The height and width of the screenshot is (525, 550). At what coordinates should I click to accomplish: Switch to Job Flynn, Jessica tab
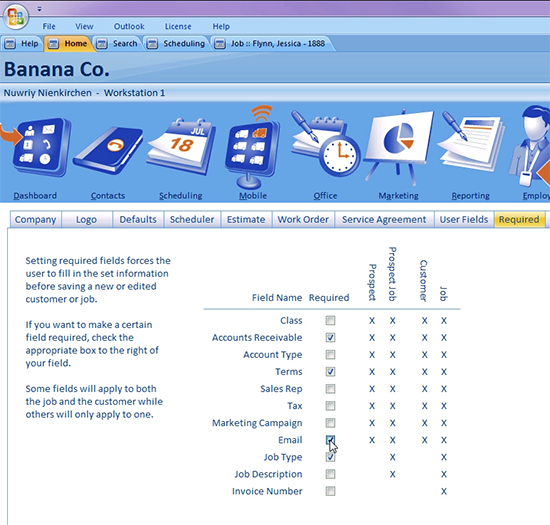271,43
